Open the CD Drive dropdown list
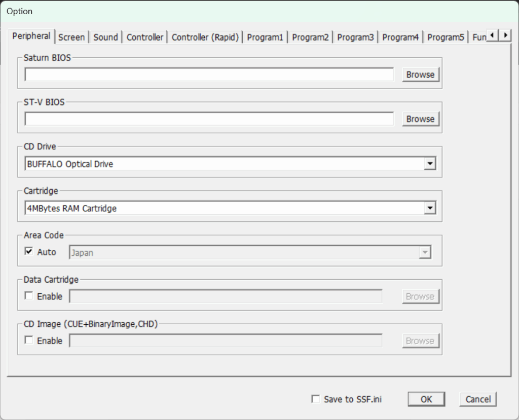 [430, 164]
